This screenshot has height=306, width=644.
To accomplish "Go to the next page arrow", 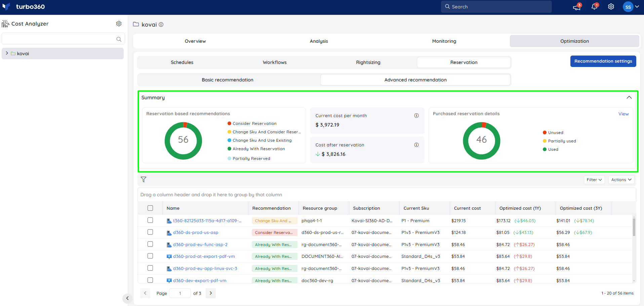I will 211,293.
